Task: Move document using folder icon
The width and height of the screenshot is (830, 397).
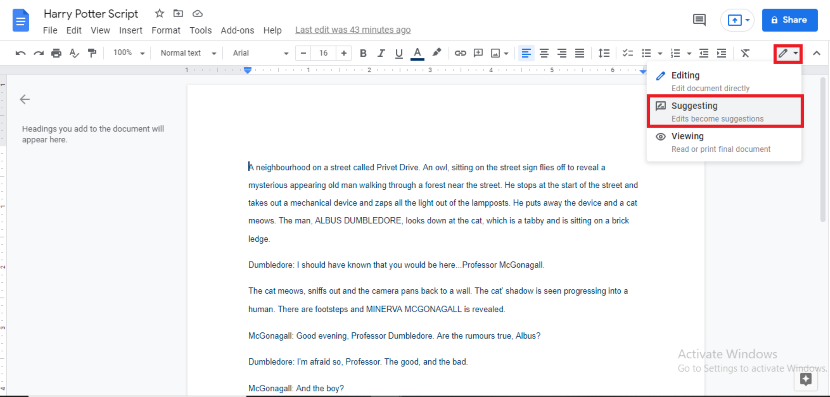Action: (x=178, y=13)
